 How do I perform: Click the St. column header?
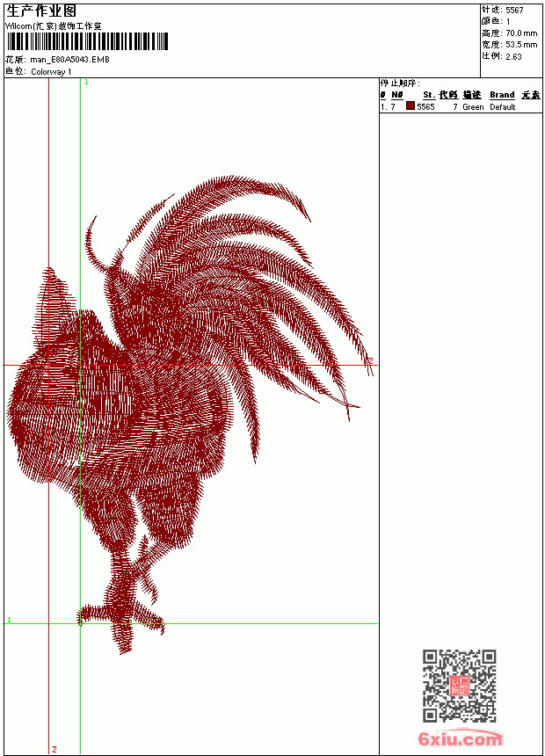pos(429,95)
